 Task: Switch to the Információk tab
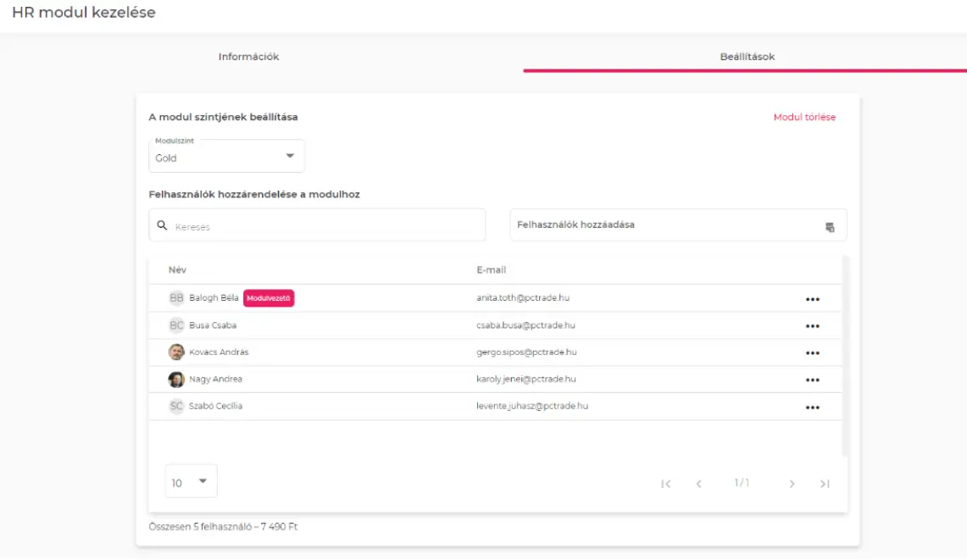(249, 57)
